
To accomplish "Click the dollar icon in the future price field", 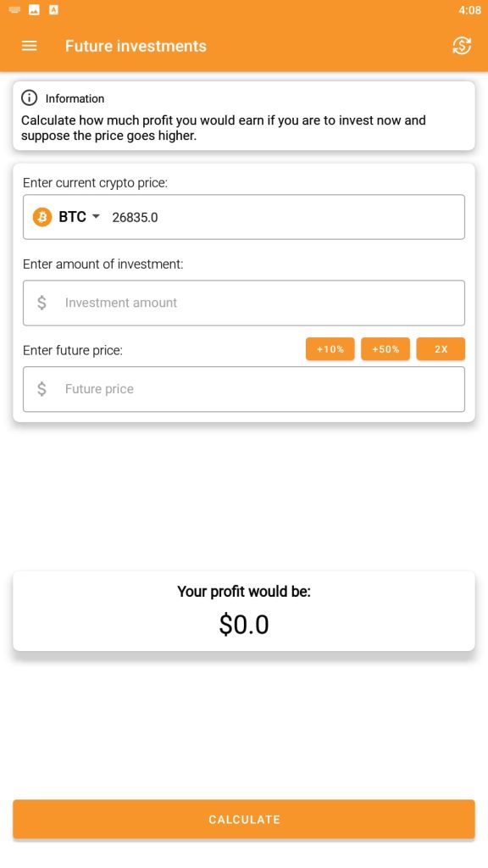I will 41,389.
